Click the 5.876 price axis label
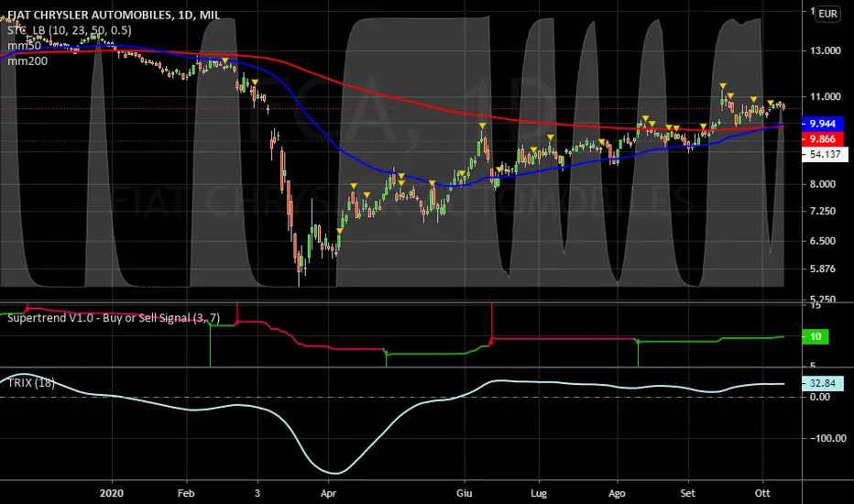 click(x=823, y=268)
